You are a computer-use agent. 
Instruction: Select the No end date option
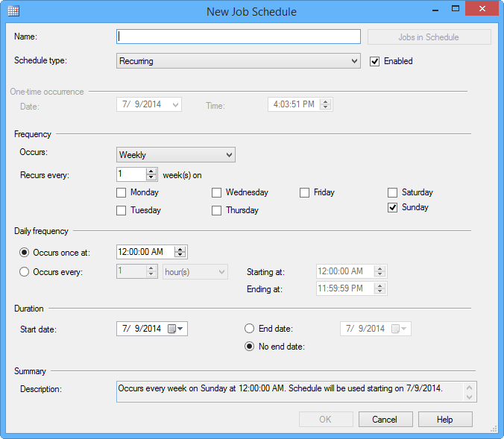pyautogui.click(x=250, y=347)
